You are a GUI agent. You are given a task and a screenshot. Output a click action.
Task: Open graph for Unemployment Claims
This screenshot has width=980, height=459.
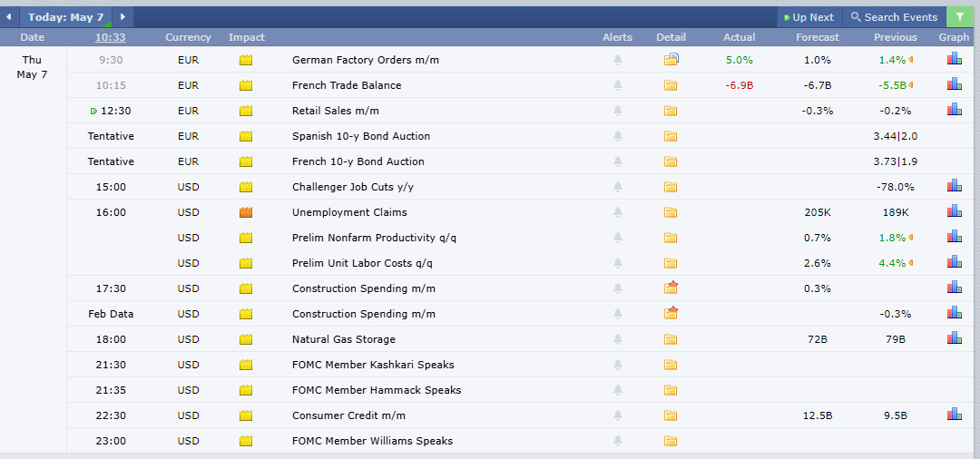(x=955, y=211)
